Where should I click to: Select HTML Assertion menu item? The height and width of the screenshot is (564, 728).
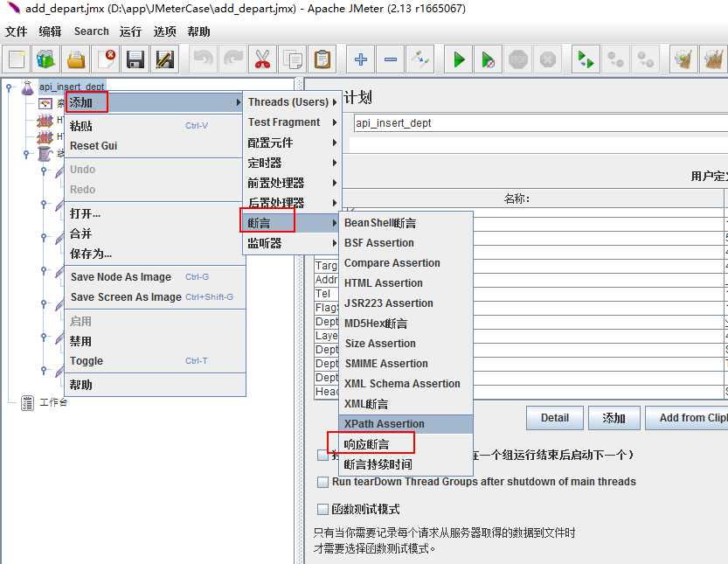[x=406, y=283]
